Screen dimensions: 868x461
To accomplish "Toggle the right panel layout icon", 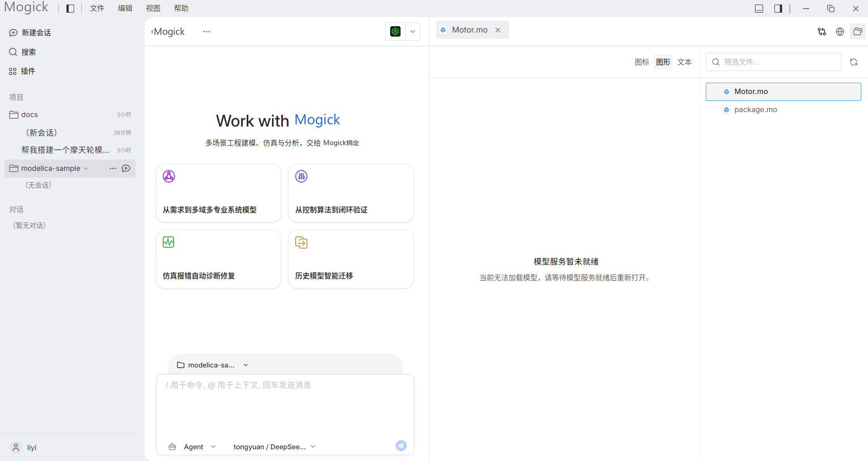I will pyautogui.click(x=778, y=9).
